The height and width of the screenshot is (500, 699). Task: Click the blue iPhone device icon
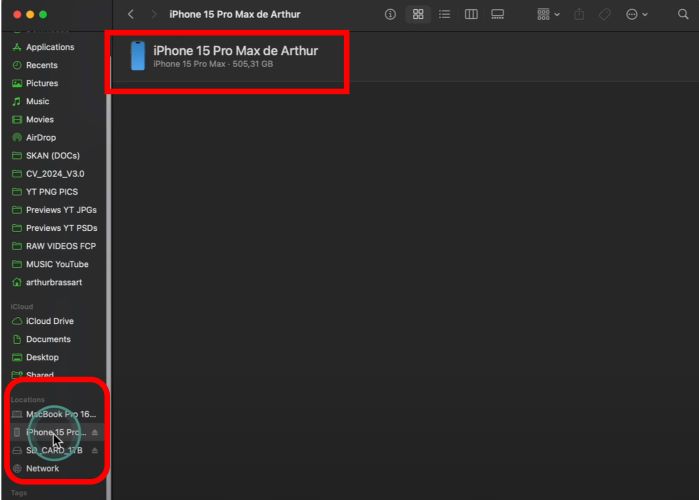pos(138,56)
